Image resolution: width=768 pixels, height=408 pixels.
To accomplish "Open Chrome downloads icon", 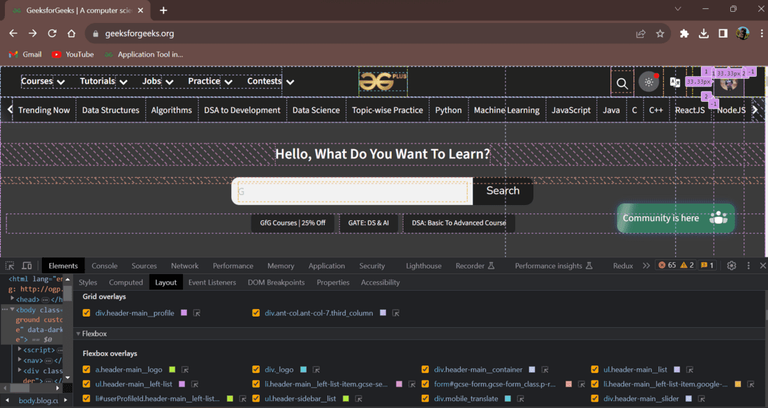I will [703, 33].
